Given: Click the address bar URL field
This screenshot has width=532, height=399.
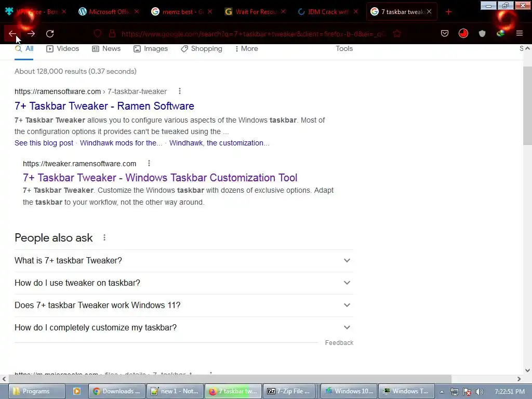Looking at the screenshot, I should click(x=253, y=34).
